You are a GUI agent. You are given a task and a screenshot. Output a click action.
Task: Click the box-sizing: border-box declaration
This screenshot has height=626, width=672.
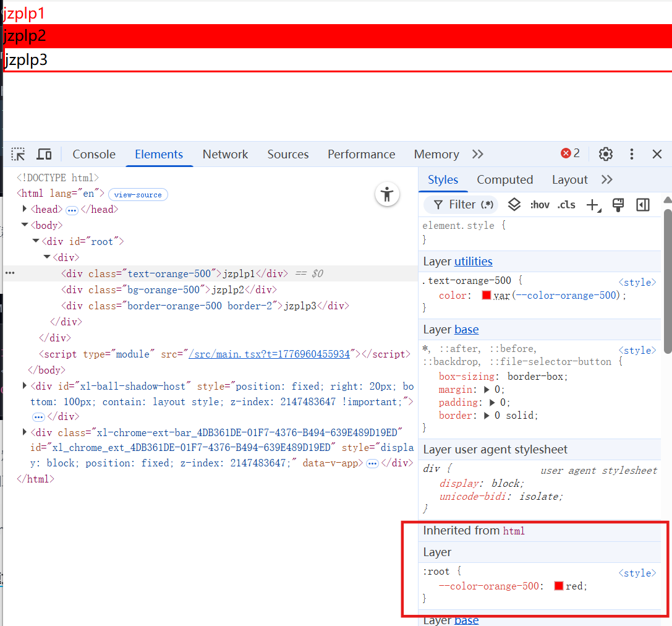click(x=503, y=377)
